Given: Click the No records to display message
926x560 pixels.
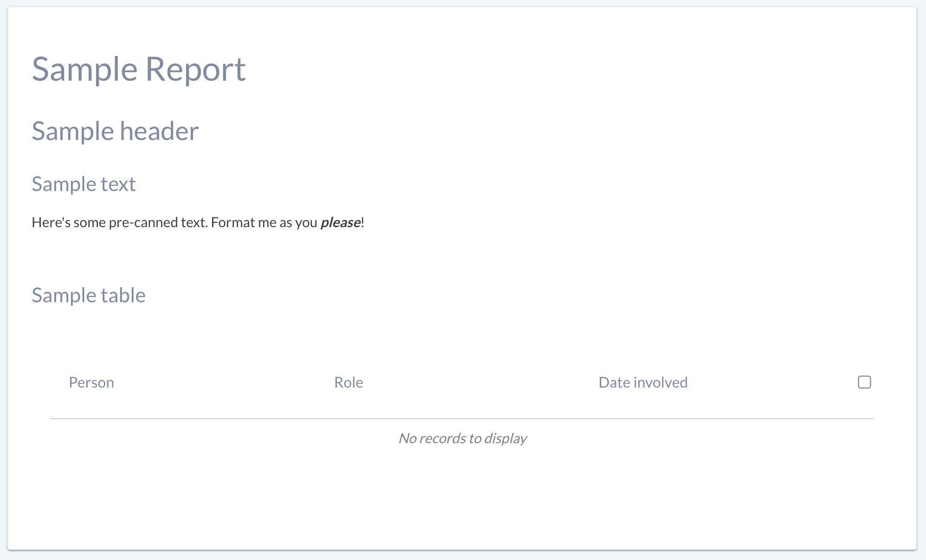Looking at the screenshot, I should click(463, 438).
